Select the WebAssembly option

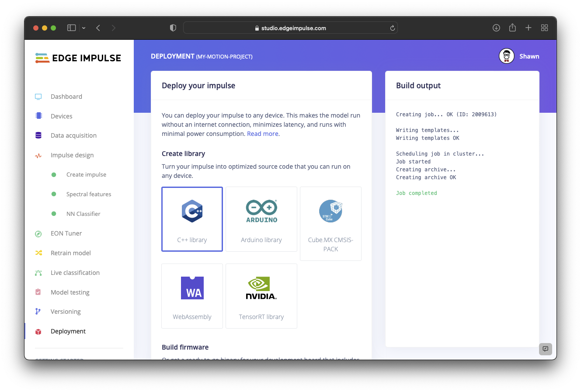coord(192,296)
